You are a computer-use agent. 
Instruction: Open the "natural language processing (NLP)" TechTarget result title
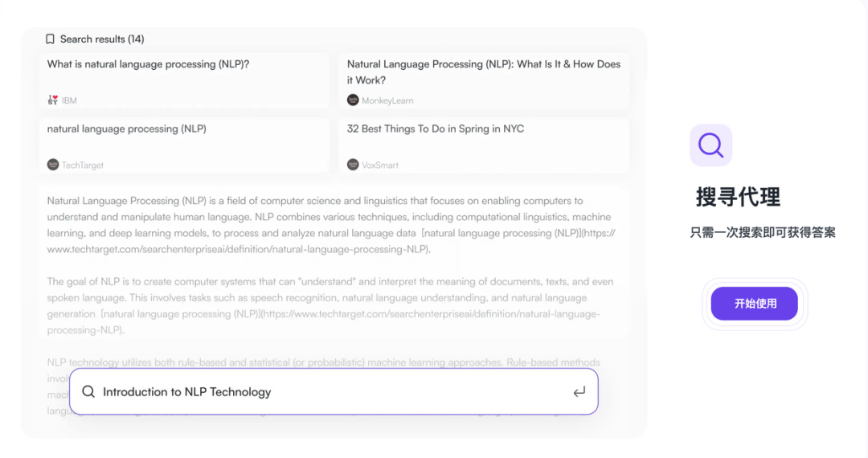pyautogui.click(x=126, y=129)
